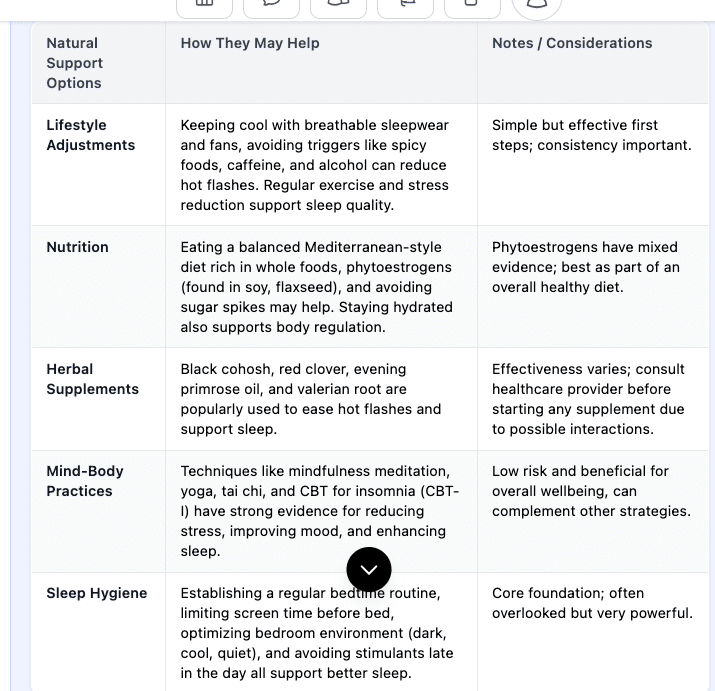Click the "Sleep Hygiene" row label
The width and height of the screenshot is (715, 691).
click(96, 593)
